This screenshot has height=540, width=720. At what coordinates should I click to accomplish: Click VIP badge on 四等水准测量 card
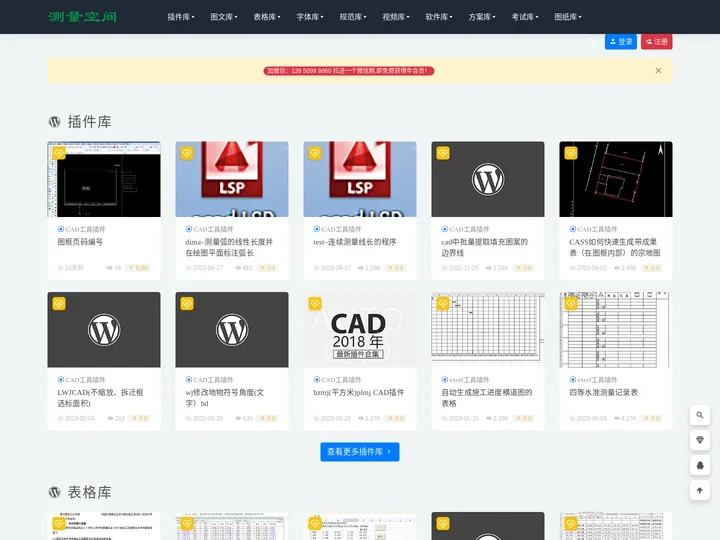click(x=571, y=304)
